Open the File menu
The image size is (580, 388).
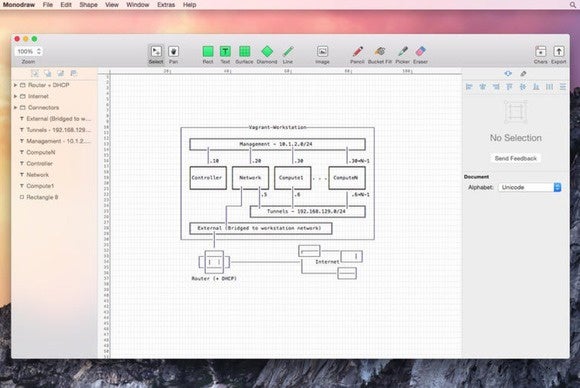(48, 5)
